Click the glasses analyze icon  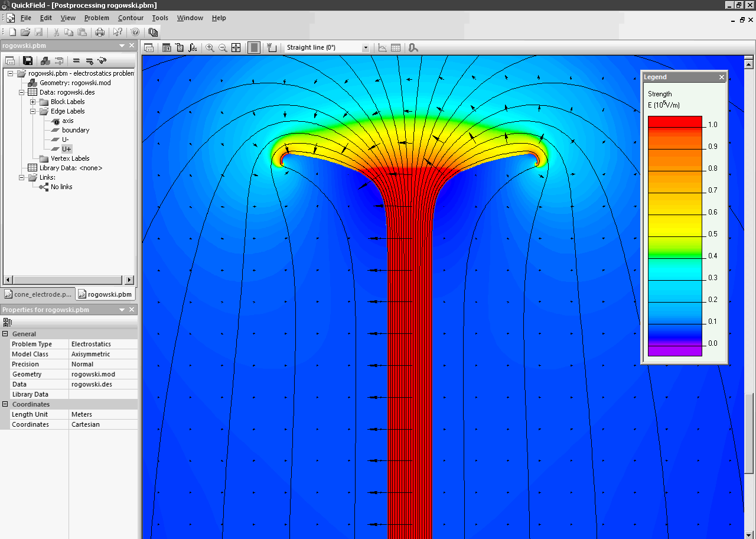pyautogui.click(x=102, y=60)
